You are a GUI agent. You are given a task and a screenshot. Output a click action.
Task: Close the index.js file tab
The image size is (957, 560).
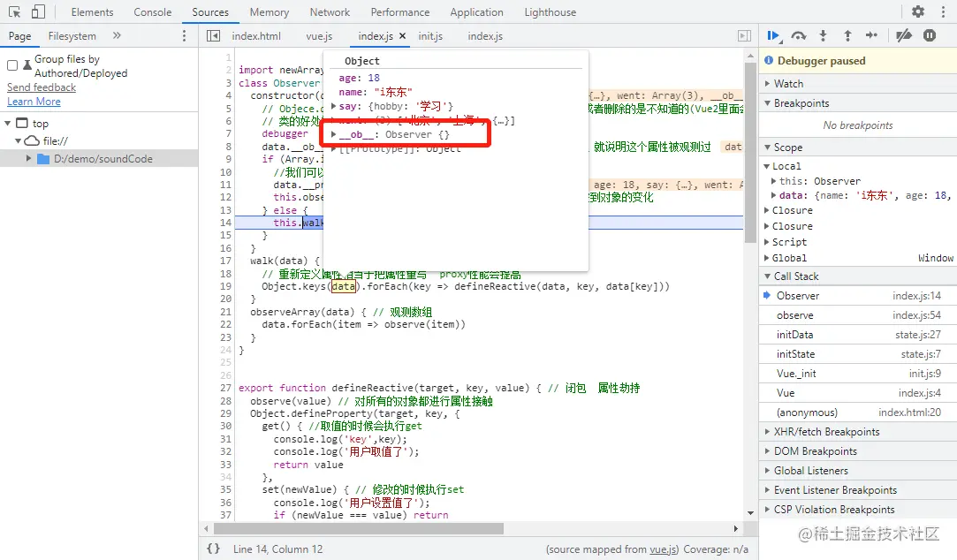pyautogui.click(x=403, y=36)
